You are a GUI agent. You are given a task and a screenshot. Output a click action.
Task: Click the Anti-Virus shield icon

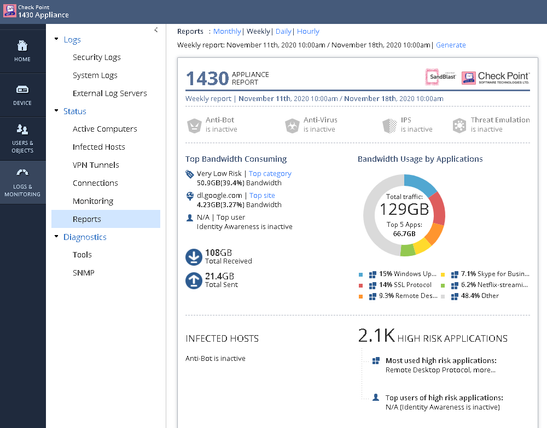click(292, 126)
